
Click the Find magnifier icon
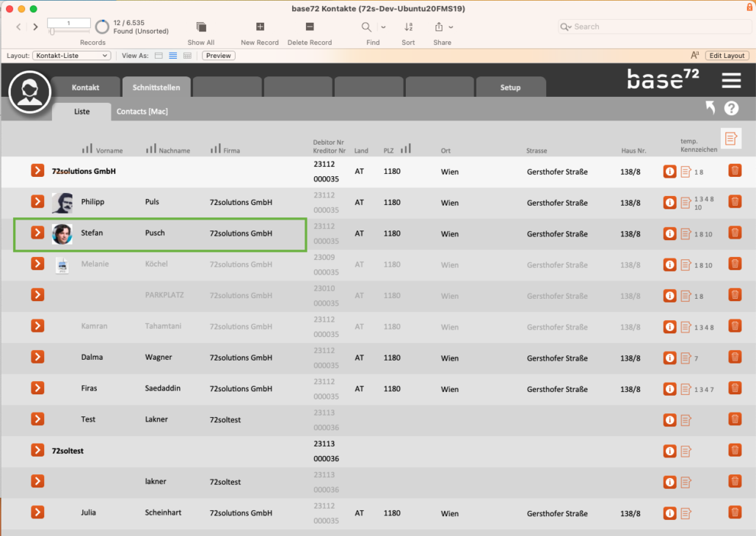[366, 27]
